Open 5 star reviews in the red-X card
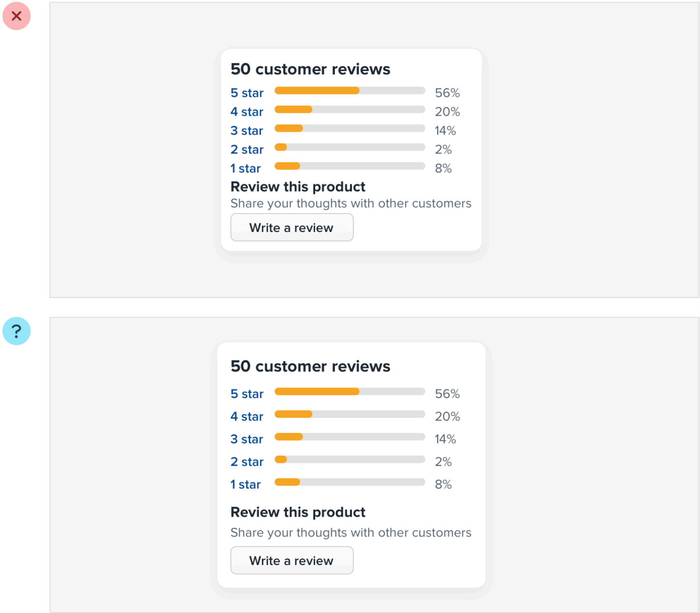 coord(247,93)
